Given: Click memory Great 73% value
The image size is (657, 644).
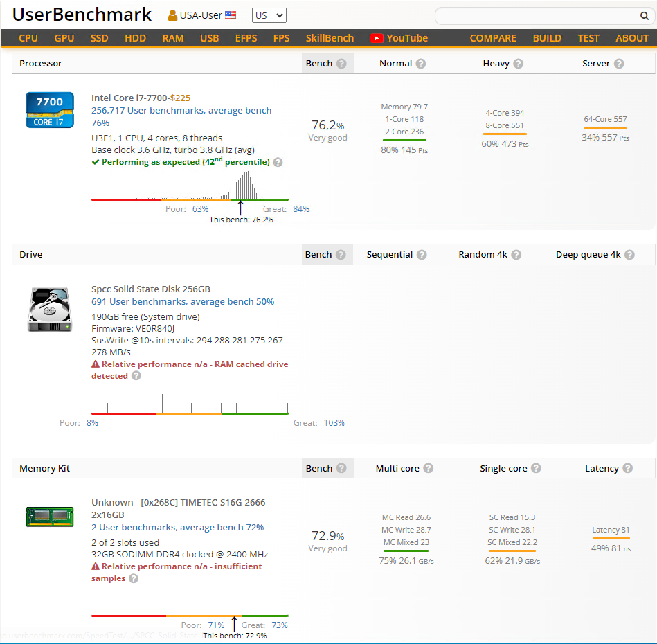Looking at the screenshot, I should [280, 625].
